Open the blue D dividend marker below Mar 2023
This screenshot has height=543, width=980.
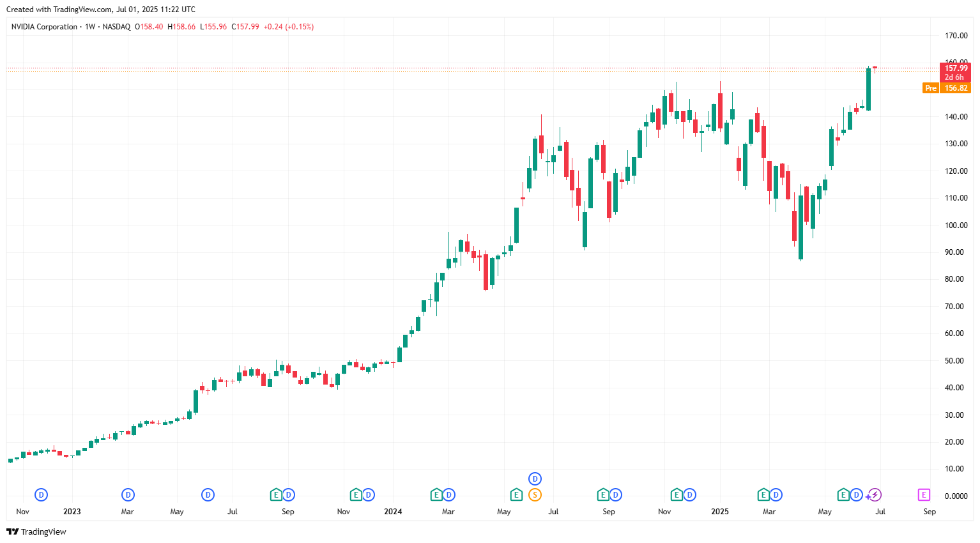pyautogui.click(x=128, y=494)
